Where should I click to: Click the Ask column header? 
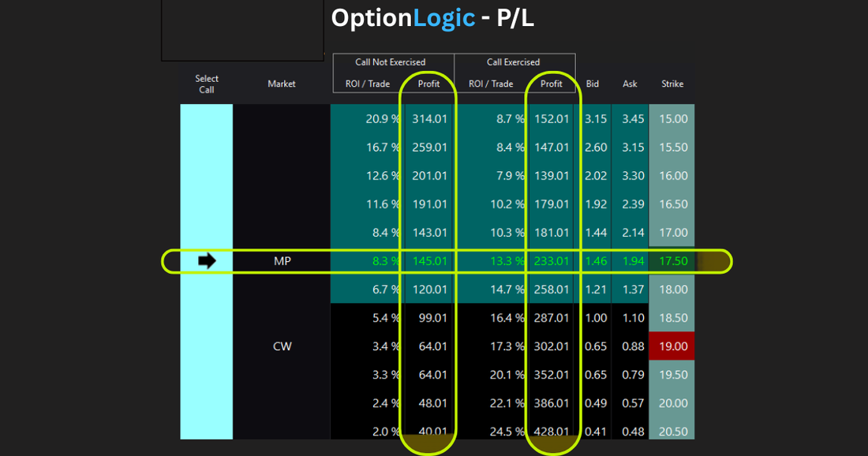tap(630, 84)
